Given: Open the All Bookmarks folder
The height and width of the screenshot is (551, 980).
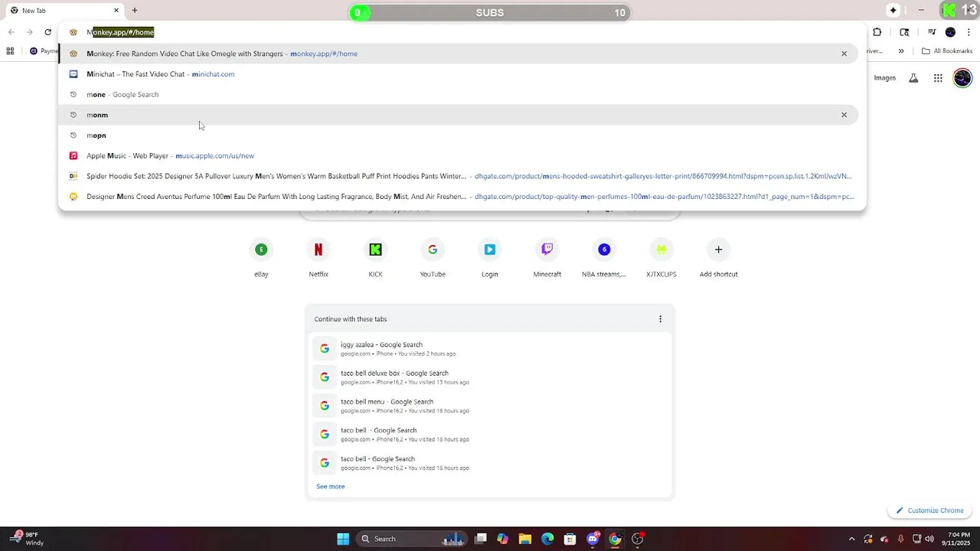Looking at the screenshot, I should [947, 51].
